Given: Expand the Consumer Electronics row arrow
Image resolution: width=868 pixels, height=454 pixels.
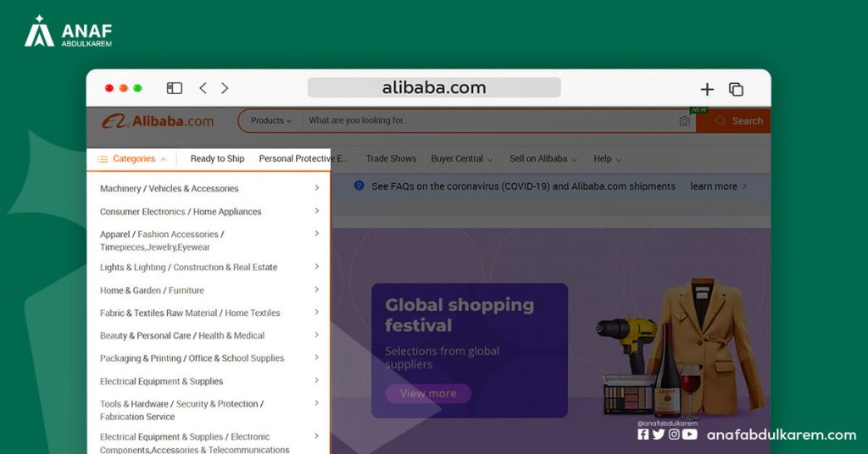Looking at the screenshot, I should click(x=317, y=211).
